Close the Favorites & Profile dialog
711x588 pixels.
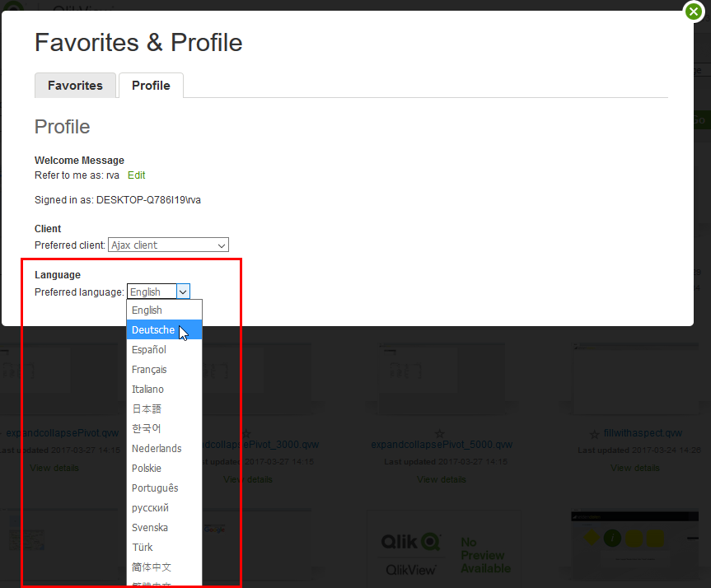point(694,12)
